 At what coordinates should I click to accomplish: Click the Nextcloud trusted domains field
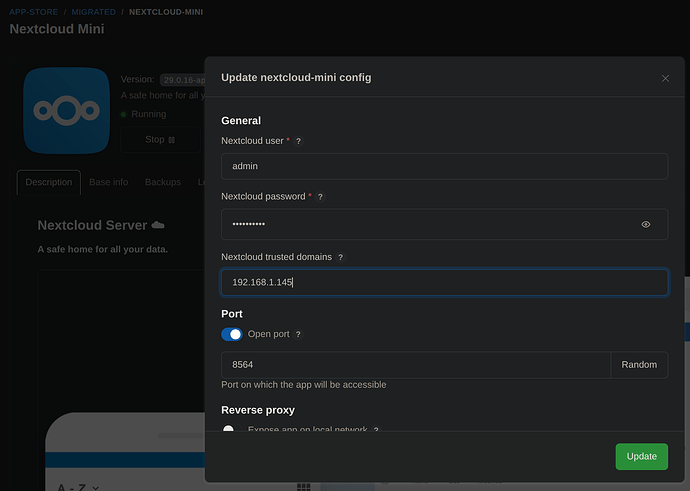click(x=444, y=282)
